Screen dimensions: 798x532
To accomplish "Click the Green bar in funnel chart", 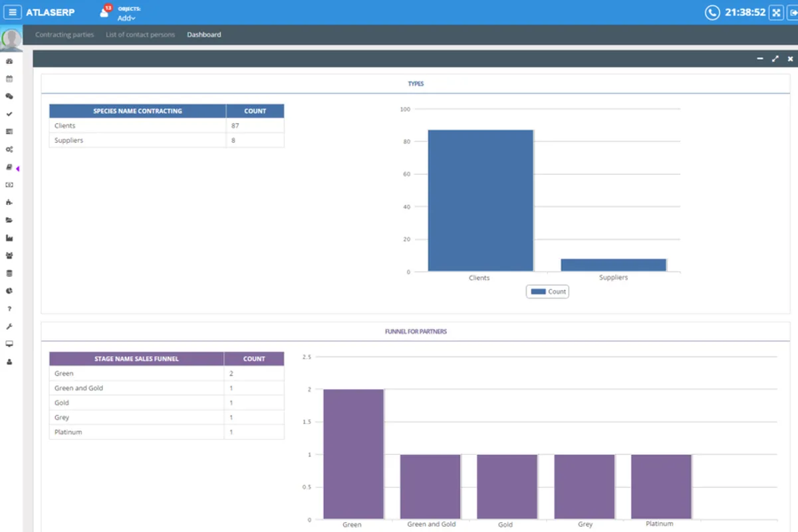I will coord(353,454).
